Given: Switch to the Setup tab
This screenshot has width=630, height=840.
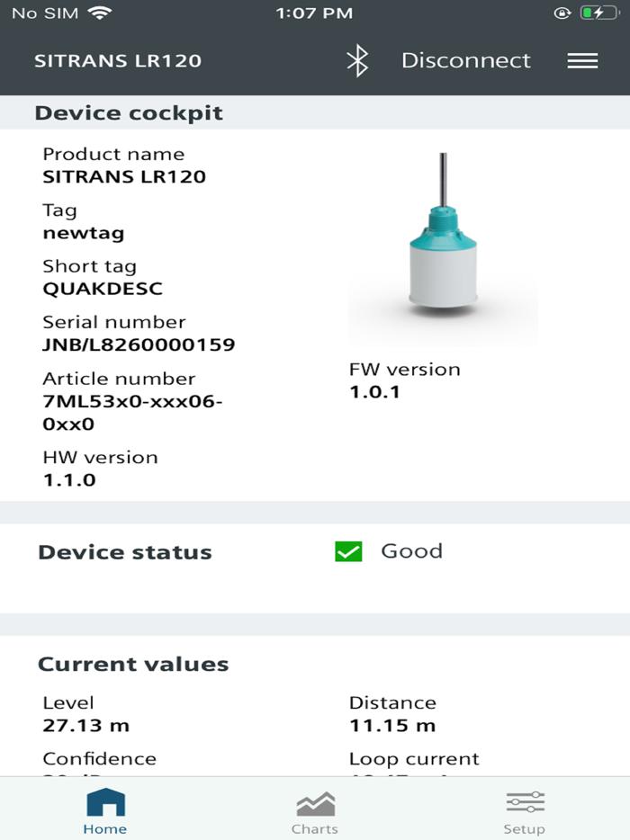Looking at the screenshot, I should 525,809.
